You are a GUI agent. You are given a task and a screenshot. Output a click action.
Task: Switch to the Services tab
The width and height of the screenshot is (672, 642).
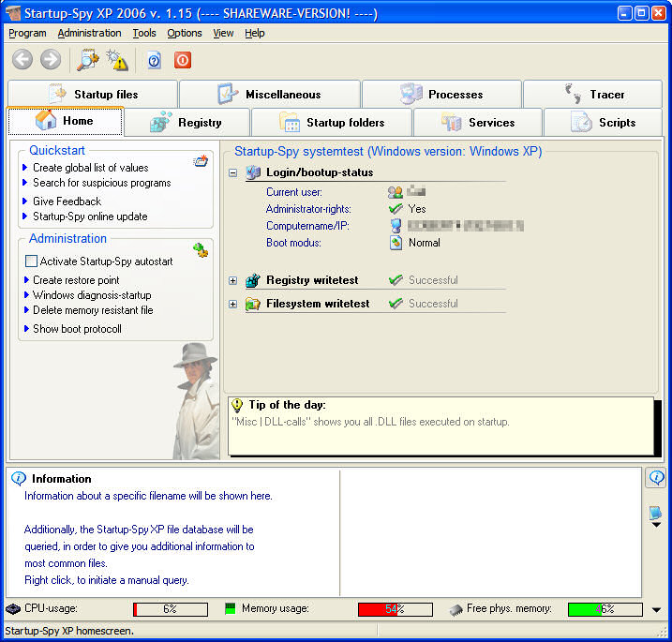coord(478,123)
